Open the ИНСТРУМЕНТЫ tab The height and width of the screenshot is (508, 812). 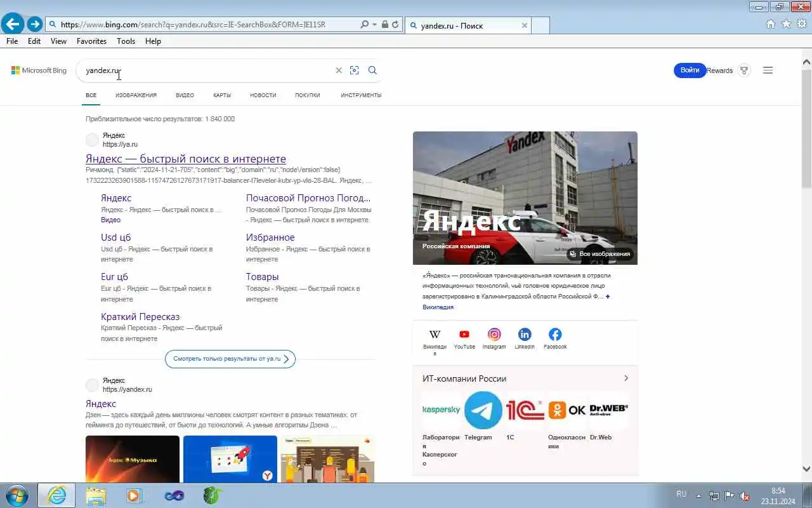tap(361, 95)
